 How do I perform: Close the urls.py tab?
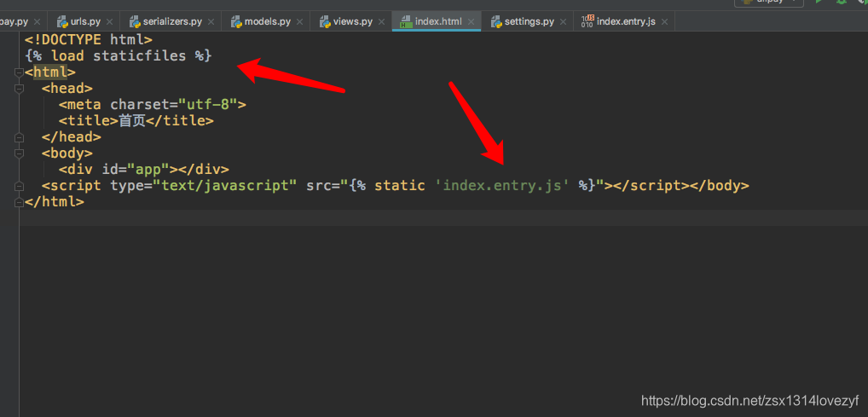pyautogui.click(x=110, y=22)
